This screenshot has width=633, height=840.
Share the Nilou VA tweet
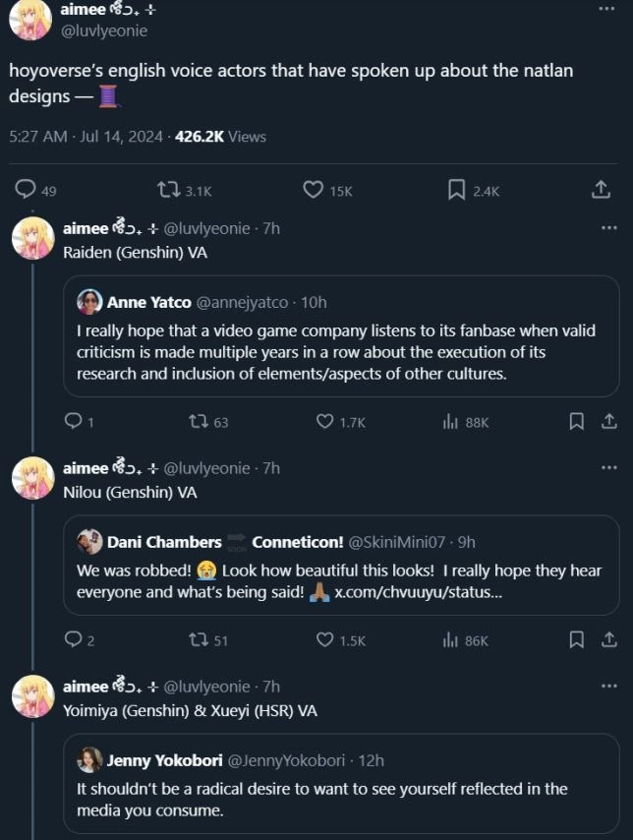pos(608,639)
